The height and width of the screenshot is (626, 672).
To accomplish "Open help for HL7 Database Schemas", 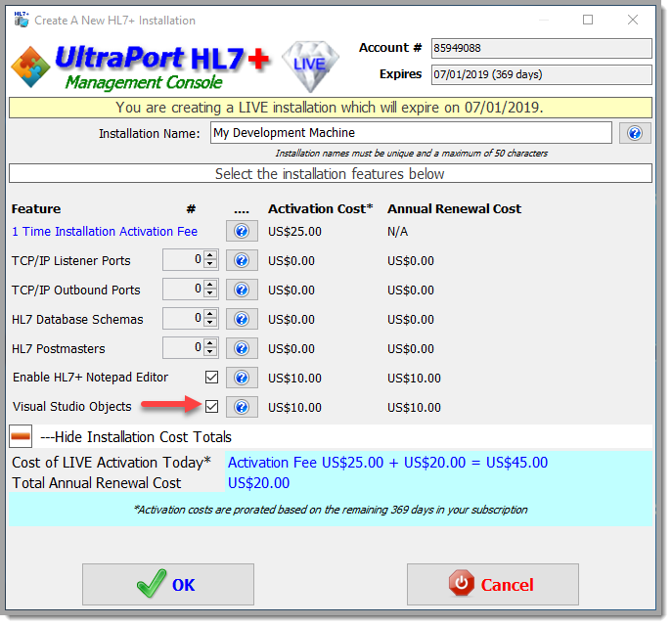I will 242,319.
